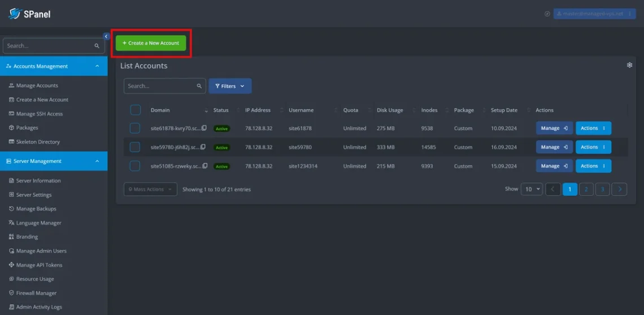Click the circular icon beside the user email
The height and width of the screenshot is (315, 644).
coord(547,14)
